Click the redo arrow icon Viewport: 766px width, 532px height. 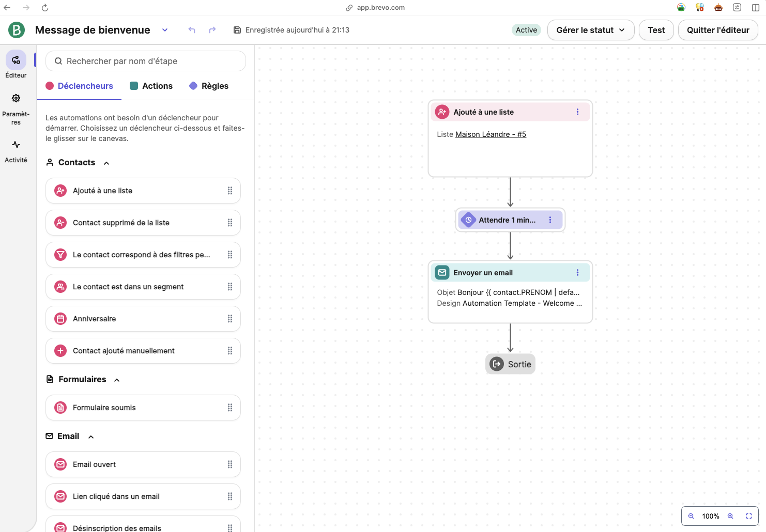[212, 30]
